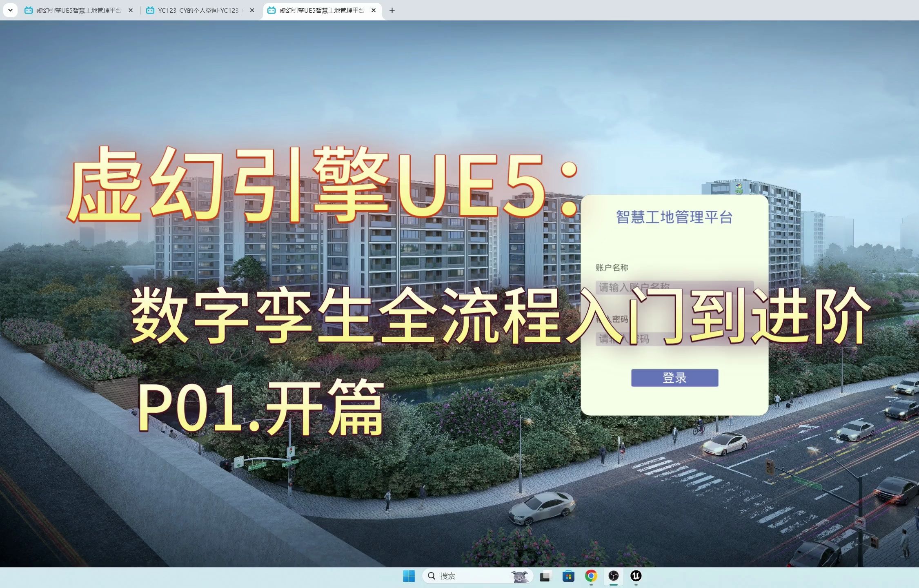
Task: Close the first 虚幻引擎UE5 tab
Action: tap(131, 10)
